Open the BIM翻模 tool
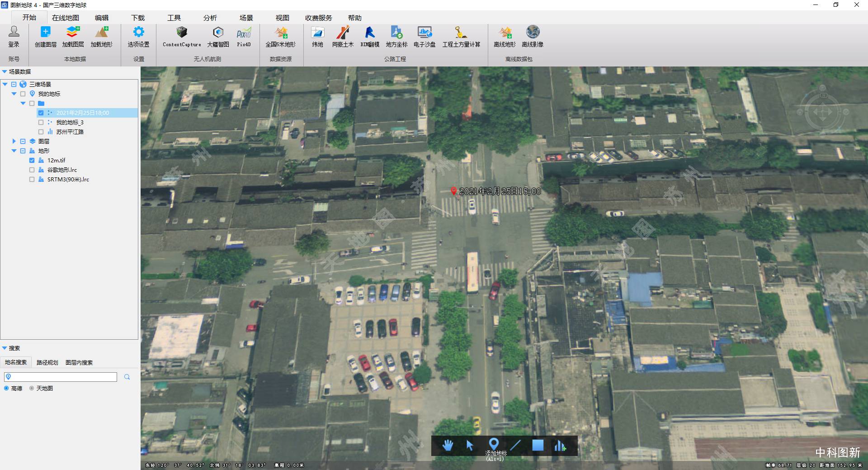This screenshot has height=470, width=868. click(x=370, y=37)
